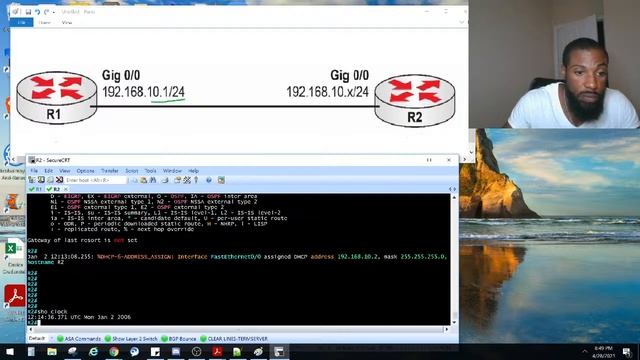Open SecureCRT View menu

(64, 171)
